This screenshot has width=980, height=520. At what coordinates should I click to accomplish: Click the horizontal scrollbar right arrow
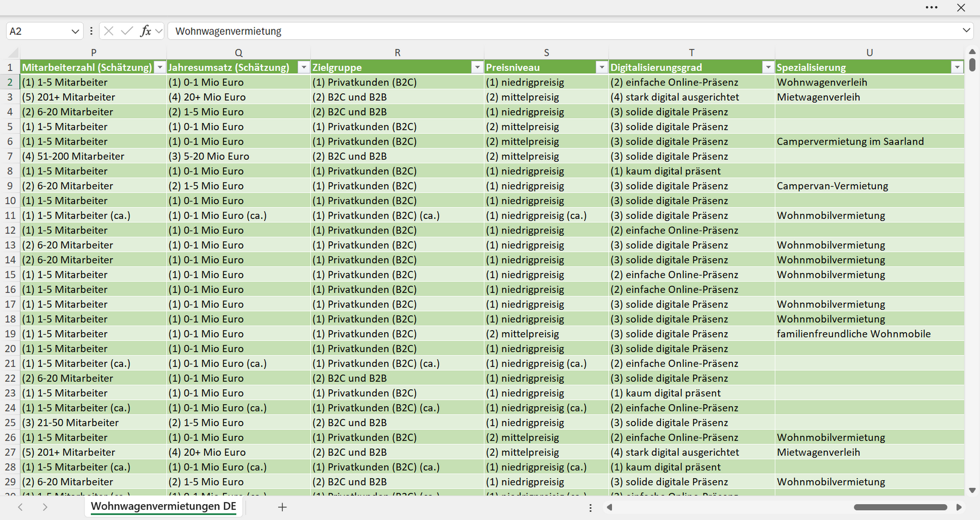click(959, 507)
